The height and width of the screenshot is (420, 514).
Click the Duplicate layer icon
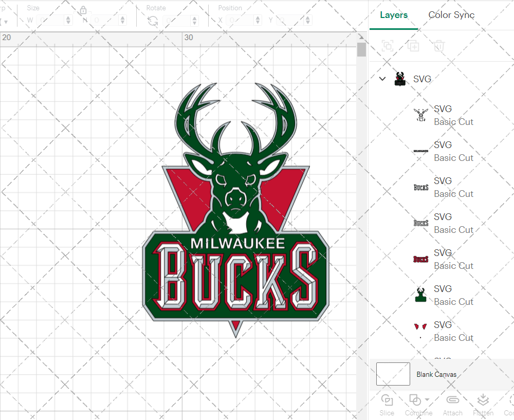pyautogui.click(x=413, y=46)
